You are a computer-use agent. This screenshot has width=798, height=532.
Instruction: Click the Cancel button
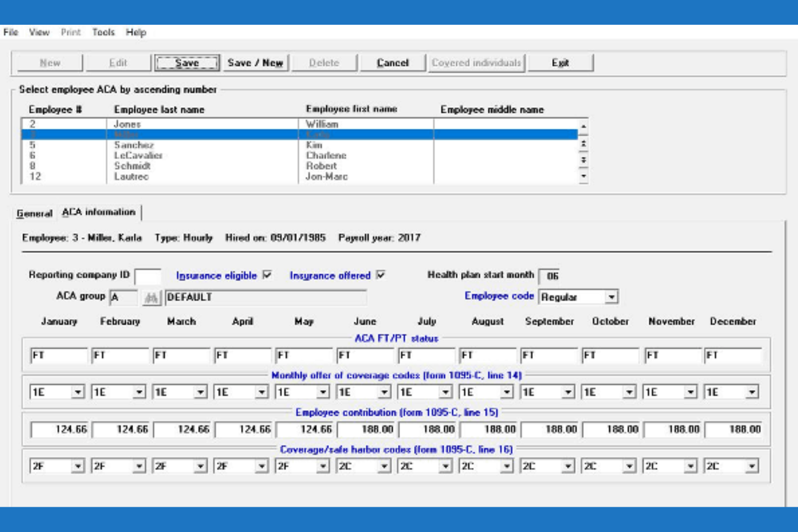click(393, 63)
